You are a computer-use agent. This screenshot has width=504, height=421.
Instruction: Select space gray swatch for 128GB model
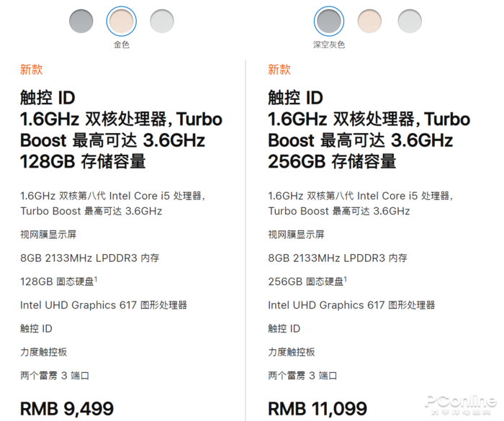coord(81,21)
